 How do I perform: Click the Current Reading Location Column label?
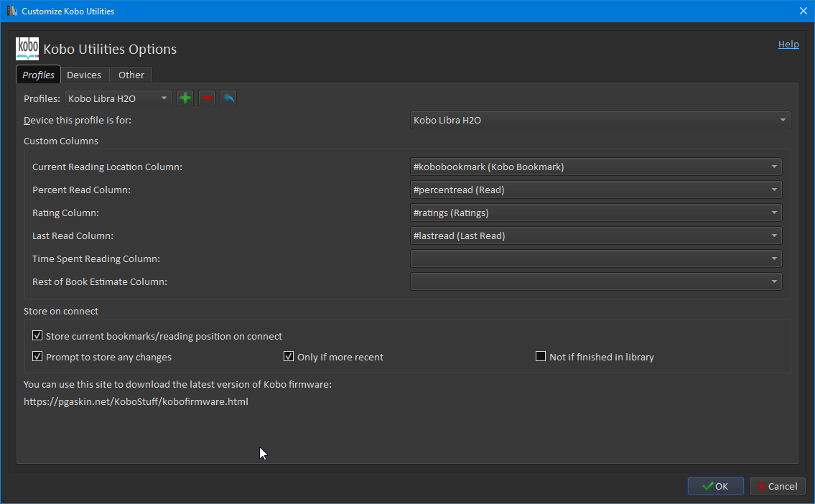(108, 167)
